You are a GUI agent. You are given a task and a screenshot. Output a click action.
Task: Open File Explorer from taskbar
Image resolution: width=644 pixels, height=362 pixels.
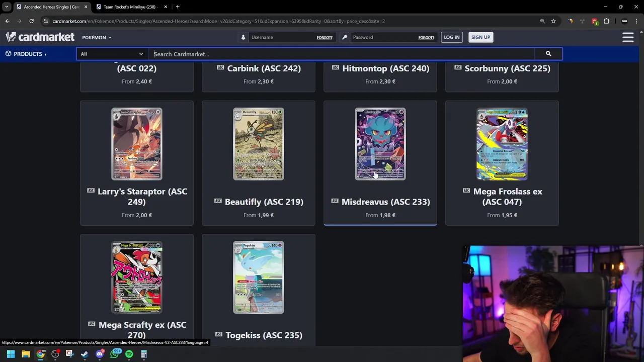26,354
